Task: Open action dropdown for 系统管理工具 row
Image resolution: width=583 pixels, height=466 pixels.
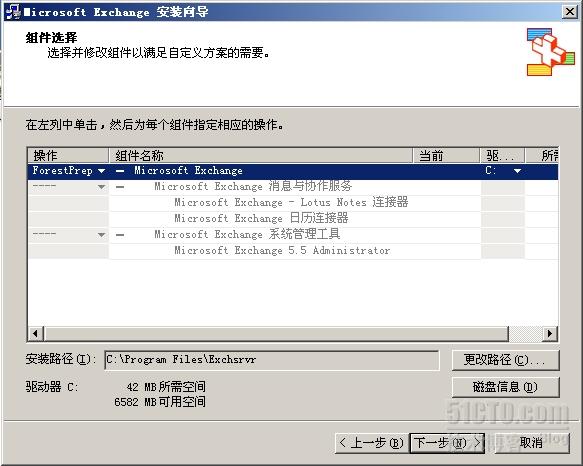Action: tap(101, 235)
